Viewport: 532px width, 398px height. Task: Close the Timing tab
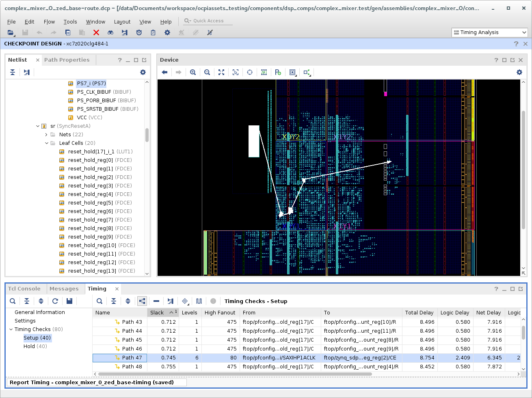tap(117, 289)
